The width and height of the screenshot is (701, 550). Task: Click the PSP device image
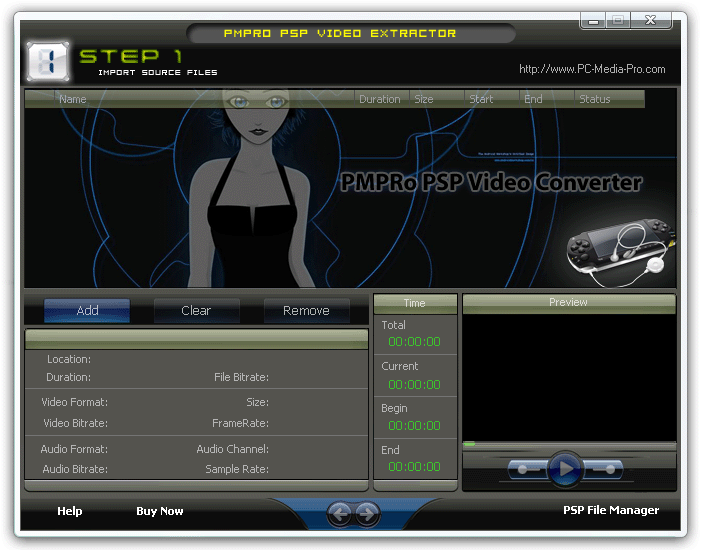[x=621, y=251]
